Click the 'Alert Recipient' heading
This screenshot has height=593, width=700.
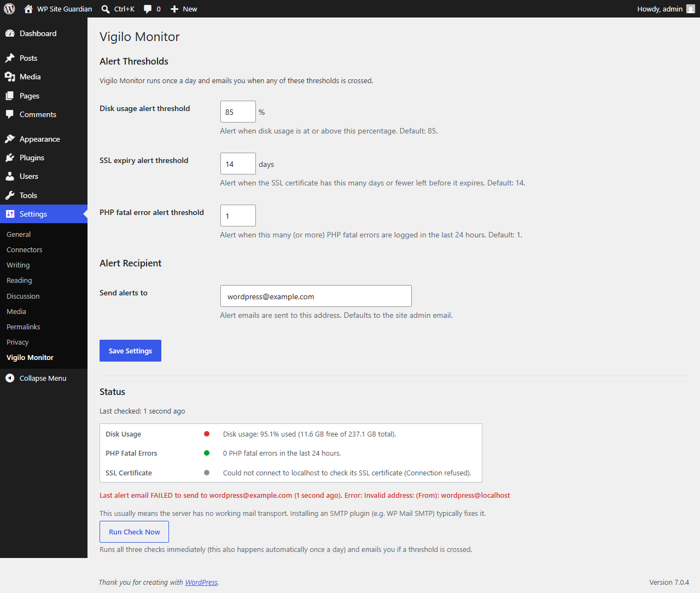131,263
